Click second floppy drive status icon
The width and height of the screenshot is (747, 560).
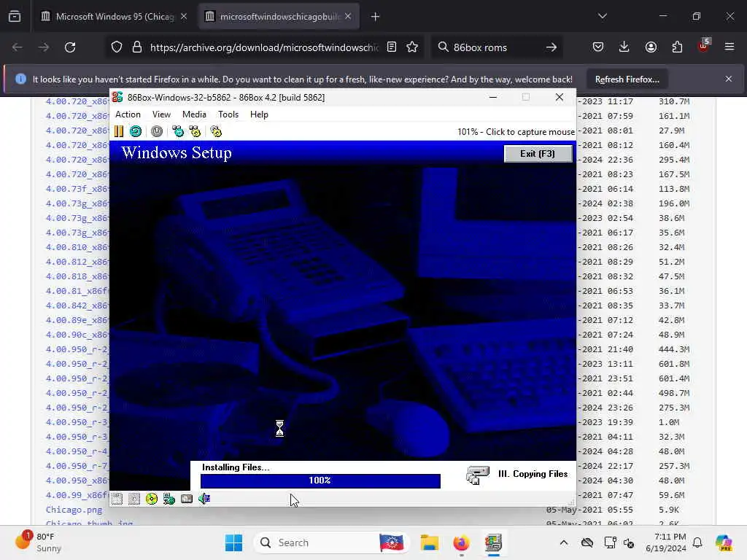click(x=134, y=499)
